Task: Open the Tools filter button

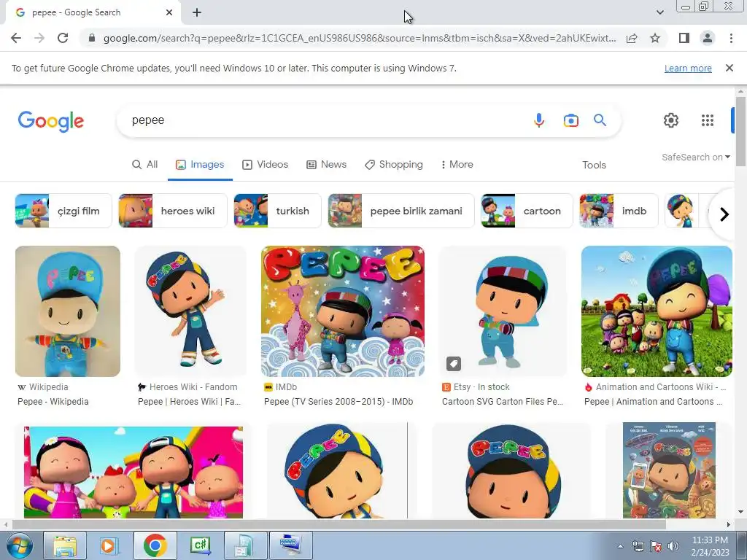Action: click(x=594, y=165)
